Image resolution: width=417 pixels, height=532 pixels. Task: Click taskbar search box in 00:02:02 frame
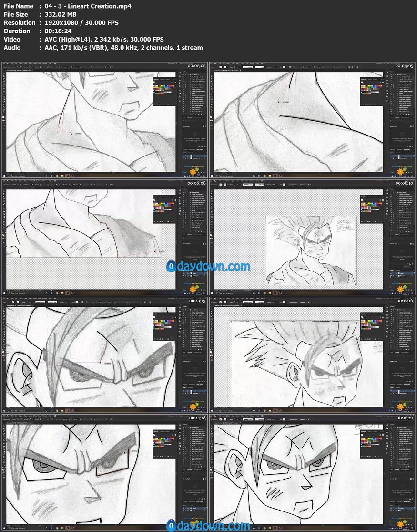pyautogui.click(x=25, y=176)
